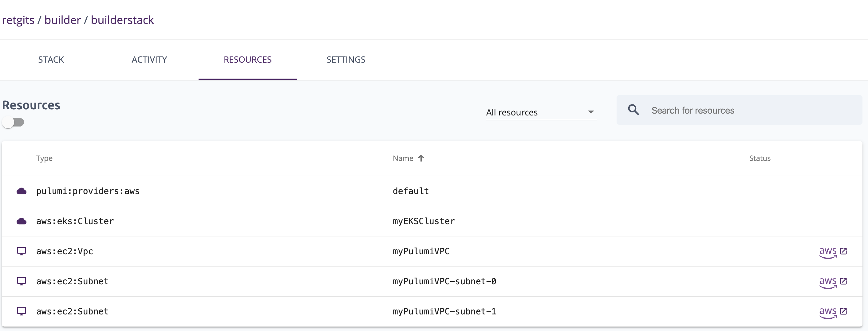Screen dimensions: 868x331
Task: Click aws:ec2:Subnet in the subnet-1 row
Action: pos(73,311)
